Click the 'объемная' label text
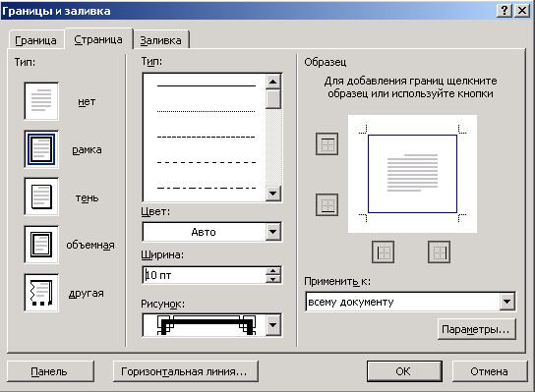The width and height of the screenshot is (535, 392). (90, 245)
